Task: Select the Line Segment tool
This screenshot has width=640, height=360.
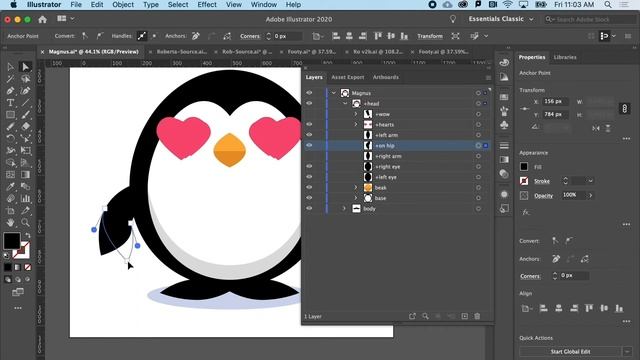Action: click(26, 102)
